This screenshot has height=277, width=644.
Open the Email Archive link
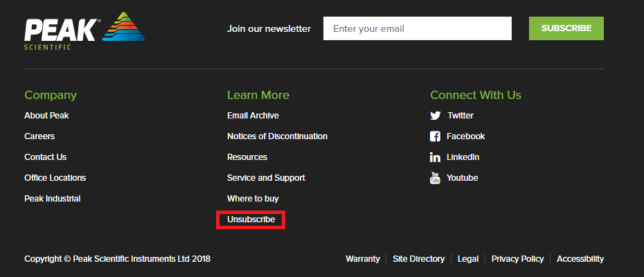[x=253, y=116]
